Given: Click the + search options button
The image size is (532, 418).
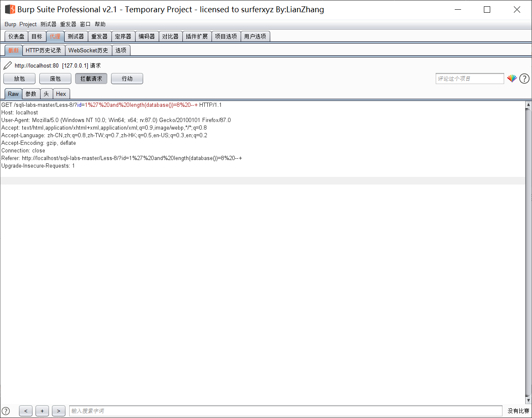Looking at the screenshot, I should pos(42,411).
